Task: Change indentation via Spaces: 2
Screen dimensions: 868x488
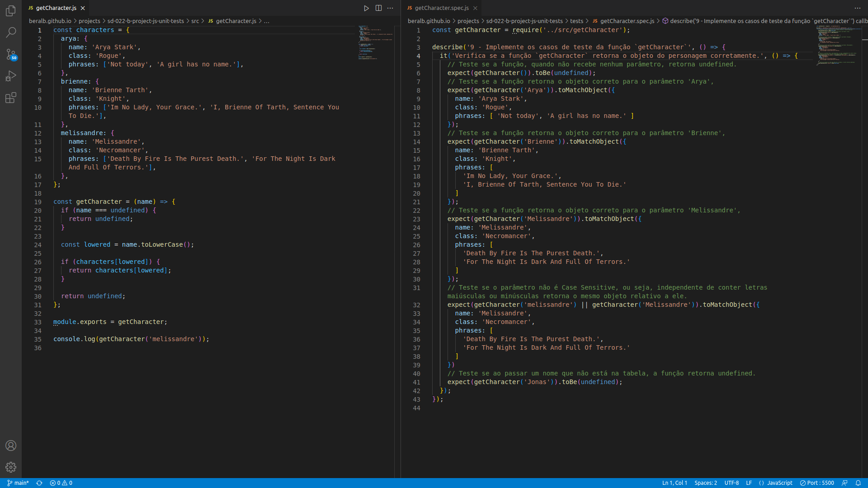Action: [x=706, y=483]
